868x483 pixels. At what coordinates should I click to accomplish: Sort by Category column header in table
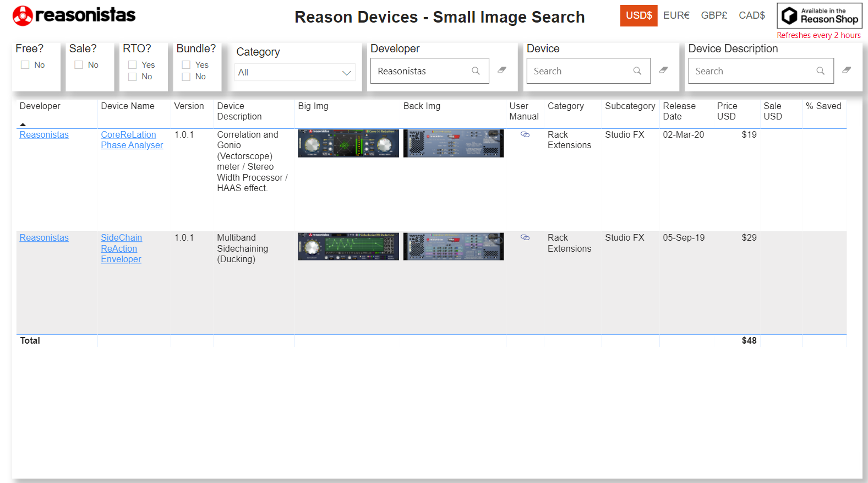click(566, 106)
